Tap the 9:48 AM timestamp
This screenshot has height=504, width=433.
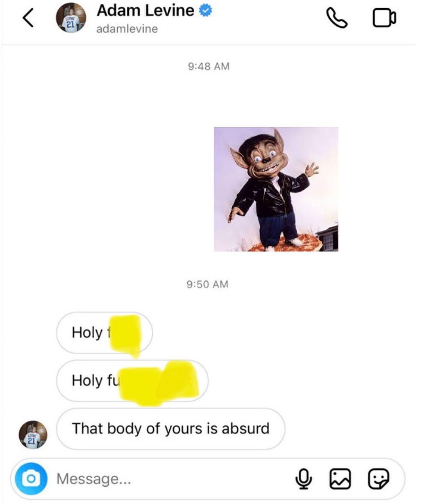click(209, 66)
